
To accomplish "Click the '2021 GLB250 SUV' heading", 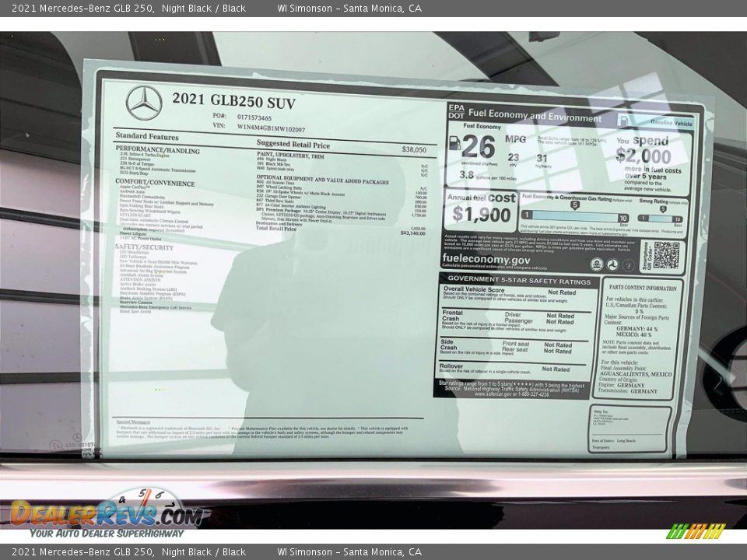I will pyautogui.click(x=234, y=100).
